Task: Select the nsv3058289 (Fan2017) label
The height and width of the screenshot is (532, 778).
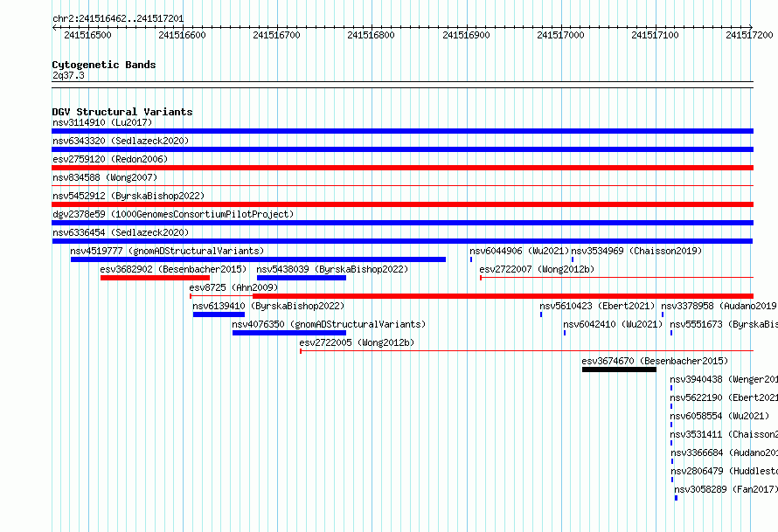Action: point(726,489)
